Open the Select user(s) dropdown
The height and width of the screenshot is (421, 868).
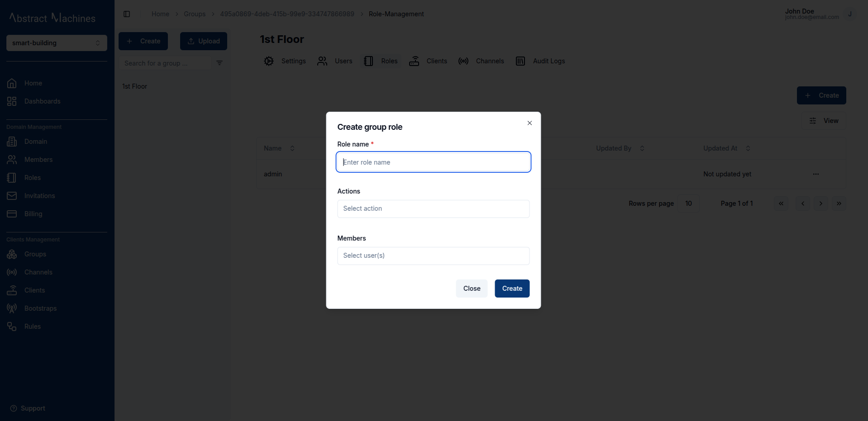tap(434, 255)
